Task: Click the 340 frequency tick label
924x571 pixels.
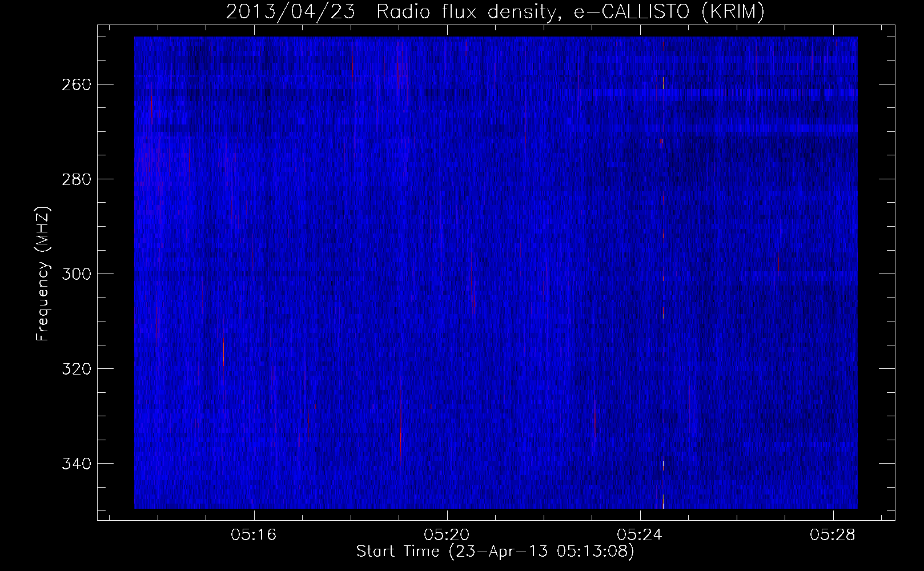Action: 75,464
